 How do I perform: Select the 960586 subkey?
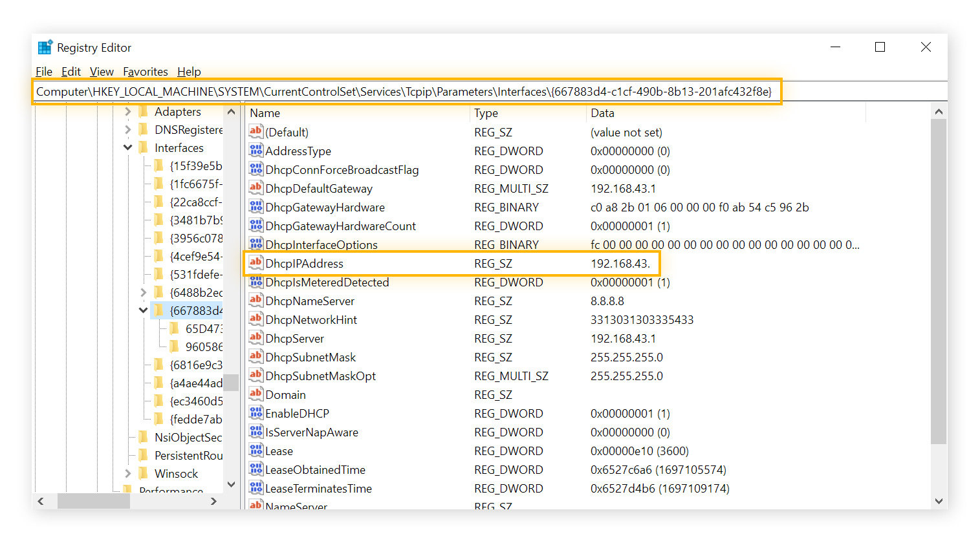coord(204,346)
